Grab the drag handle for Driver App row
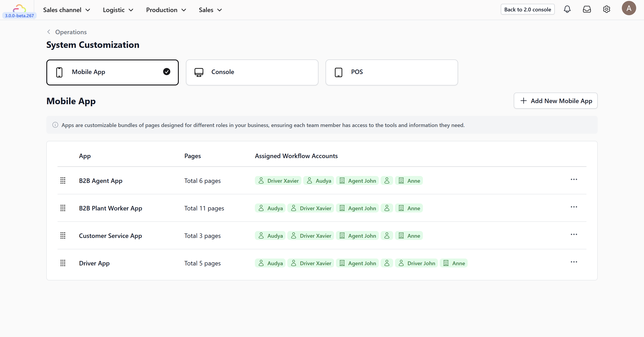This screenshot has width=644, height=337. click(63, 263)
